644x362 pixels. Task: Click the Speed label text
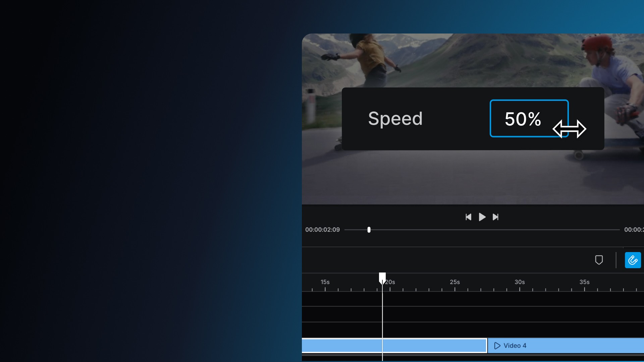click(395, 119)
